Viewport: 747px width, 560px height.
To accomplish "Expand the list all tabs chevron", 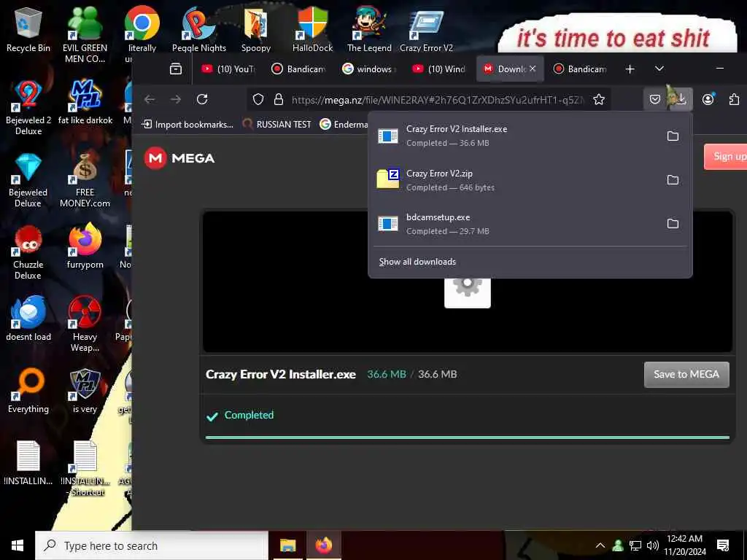I will (x=659, y=69).
